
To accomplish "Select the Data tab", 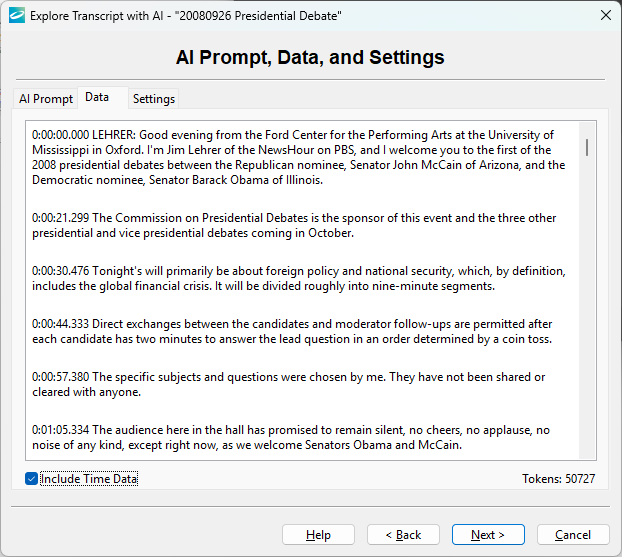I will [97, 97].
